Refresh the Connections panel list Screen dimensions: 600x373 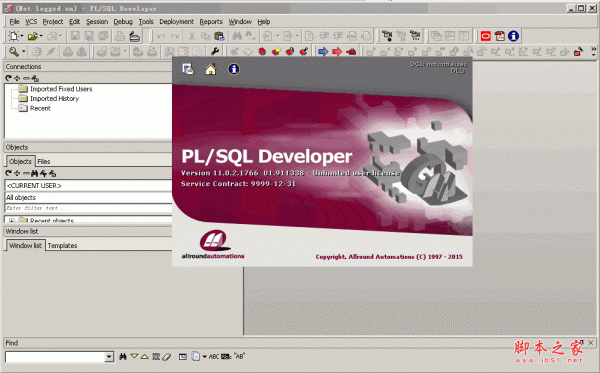[8, 78]
